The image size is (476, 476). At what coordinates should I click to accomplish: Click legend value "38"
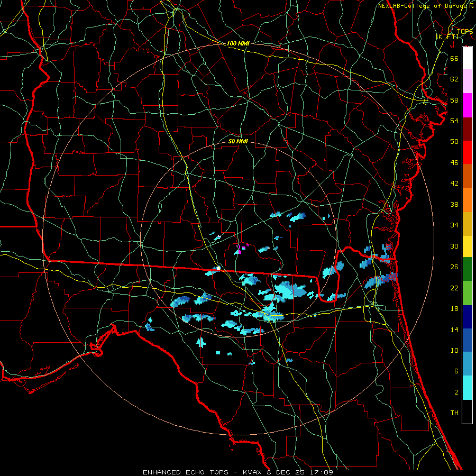click(x=454, y=204)
